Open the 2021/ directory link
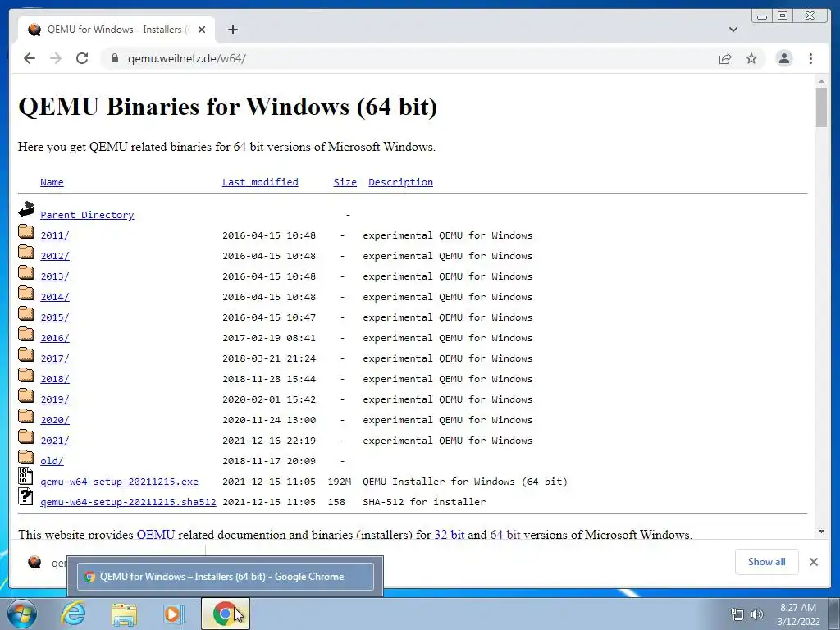 (x=55, y=441)
